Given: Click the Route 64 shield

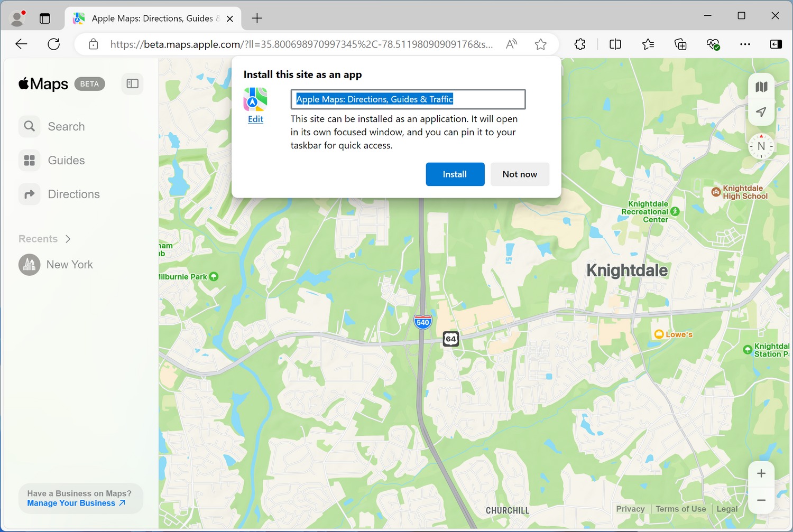Looking at the screenshot, I should (x=450, y=339).
